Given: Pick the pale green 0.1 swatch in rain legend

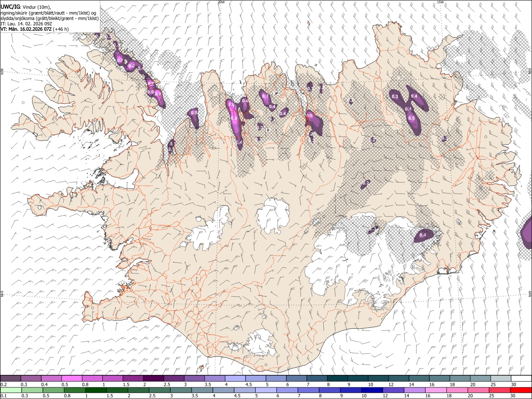Looking at the screenshot, I should point(11,390).
